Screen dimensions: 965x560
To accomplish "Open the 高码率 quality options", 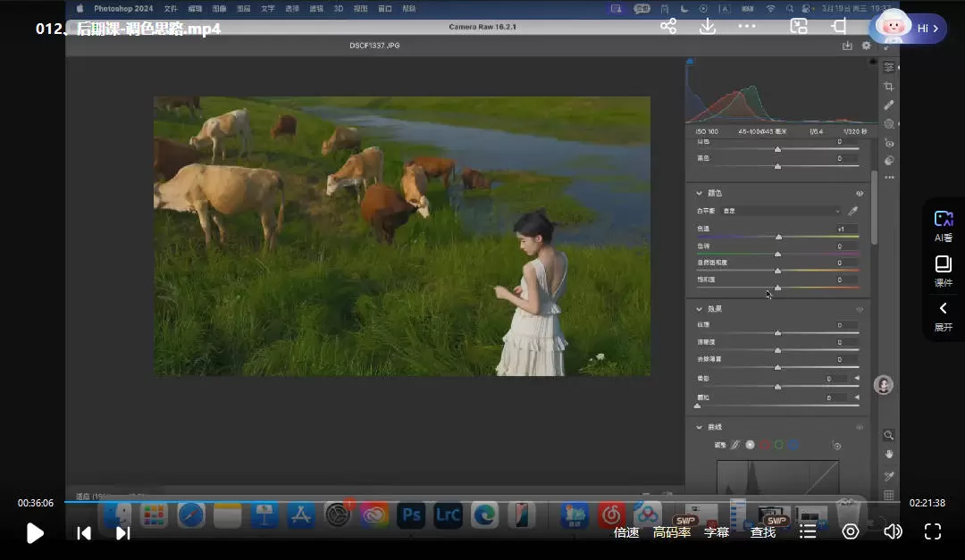I will click(672, 532).
